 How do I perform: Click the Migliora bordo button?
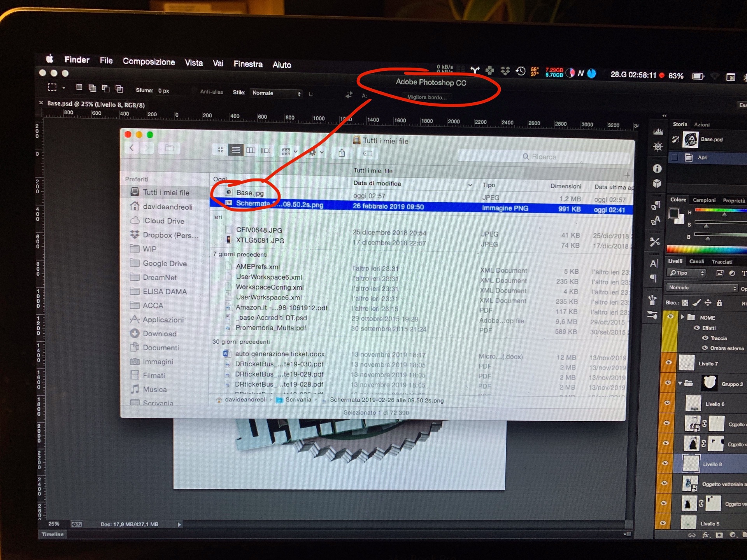(x=427, y=97)
